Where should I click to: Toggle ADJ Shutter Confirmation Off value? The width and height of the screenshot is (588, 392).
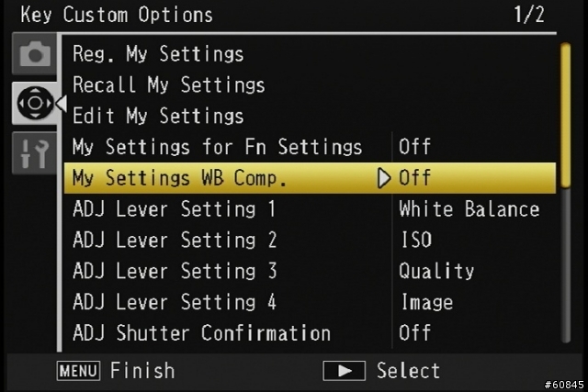(x=414, y=333)
